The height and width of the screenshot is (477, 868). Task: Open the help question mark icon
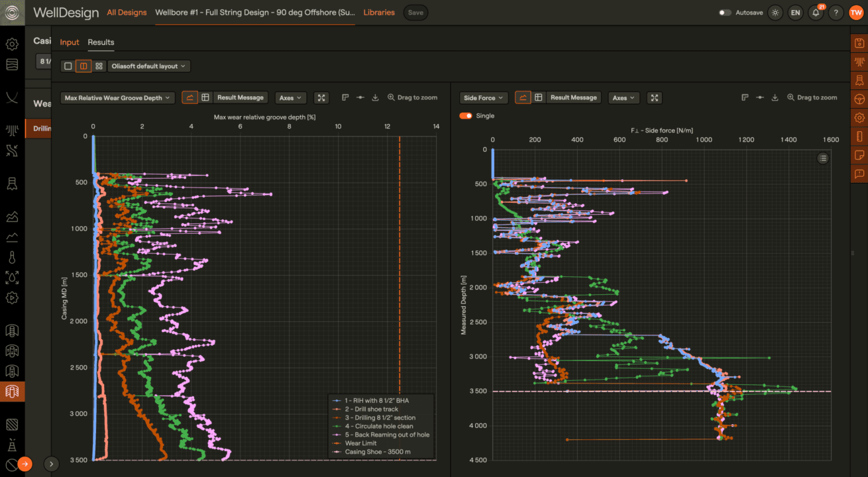836,13
